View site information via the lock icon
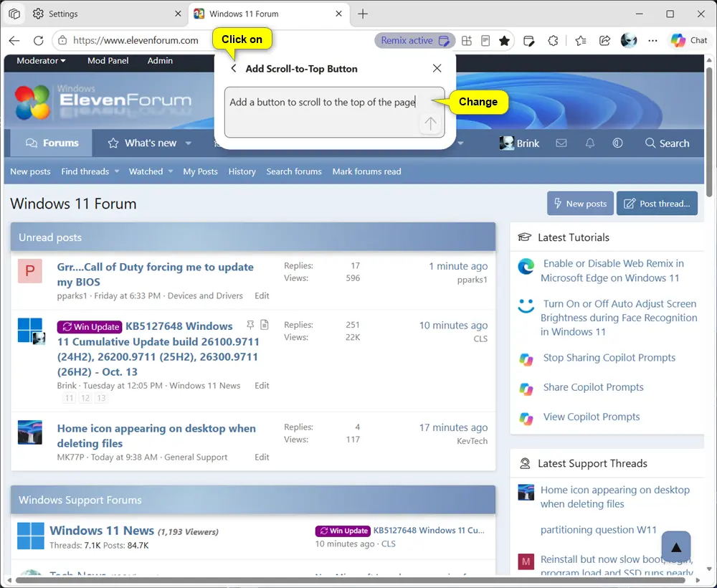Viewport: 717px width, 588px height. 62,40
